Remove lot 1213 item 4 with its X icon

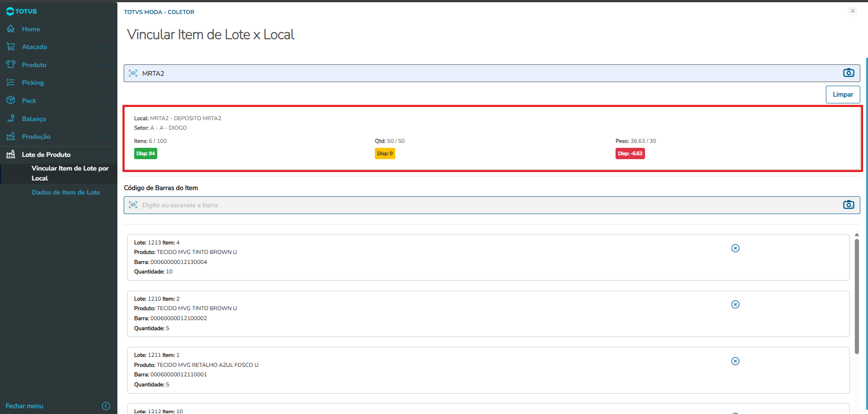click(x=735, y=248)
